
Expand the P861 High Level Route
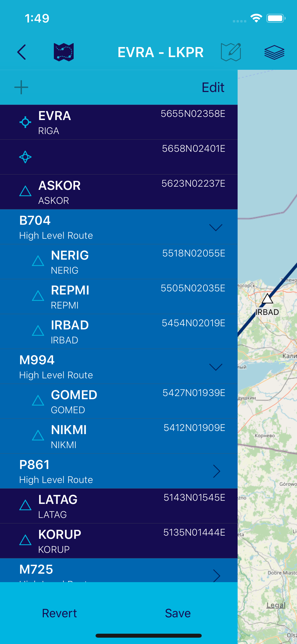(x=216, y=471)
